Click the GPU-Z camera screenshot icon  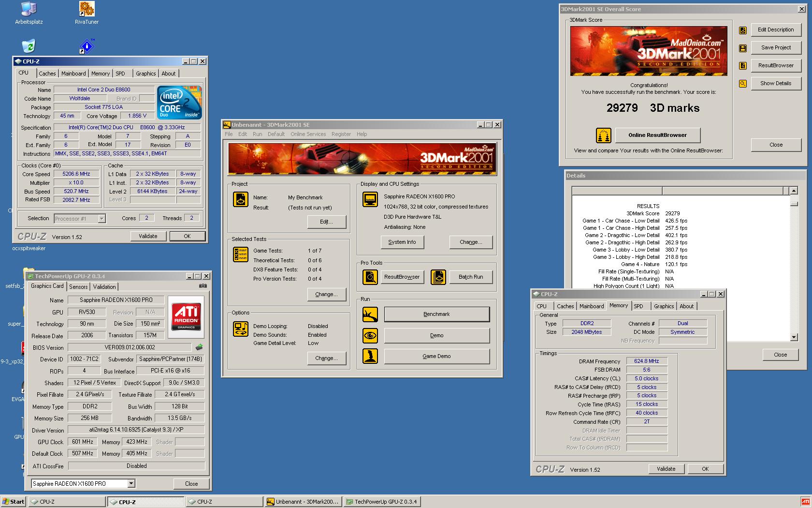(203, 286)
